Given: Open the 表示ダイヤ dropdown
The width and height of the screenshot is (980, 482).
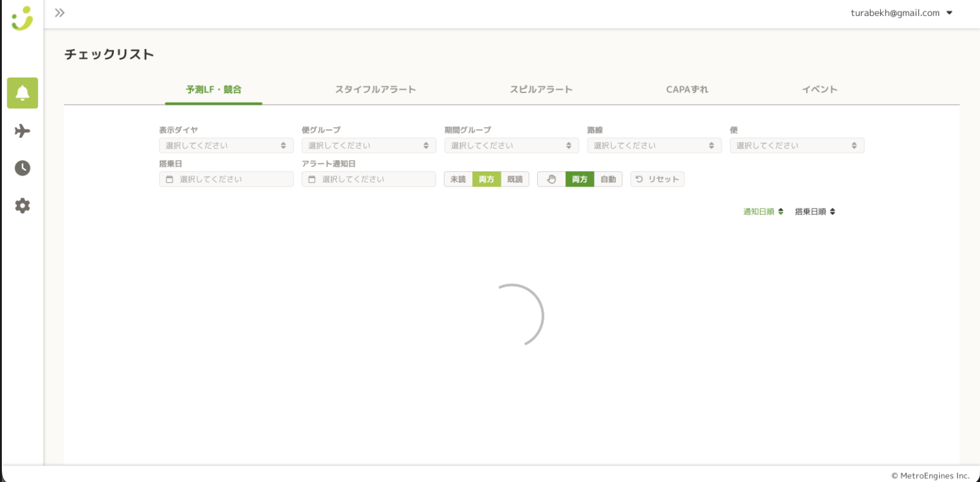Looking at the screenshot, I should pos(226,146).
